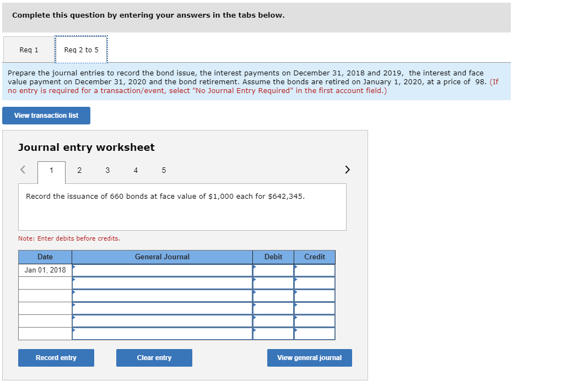Click Credit field in third row
The image size is (567, 392).
[x=315, y=296]
